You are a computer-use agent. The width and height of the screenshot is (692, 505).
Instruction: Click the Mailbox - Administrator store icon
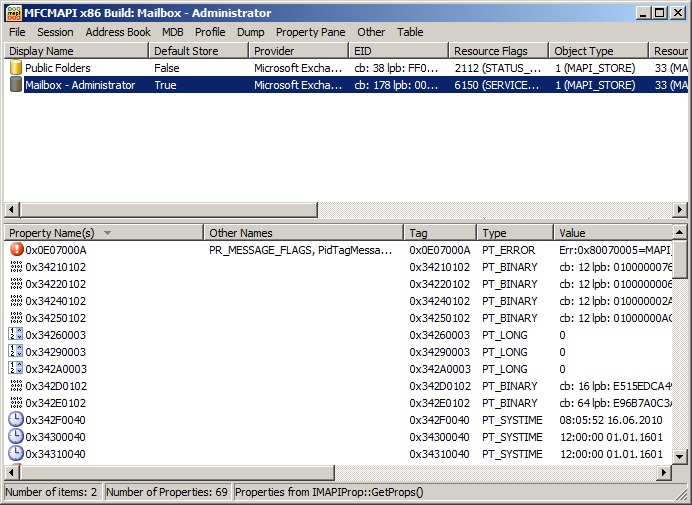[16, 84]
